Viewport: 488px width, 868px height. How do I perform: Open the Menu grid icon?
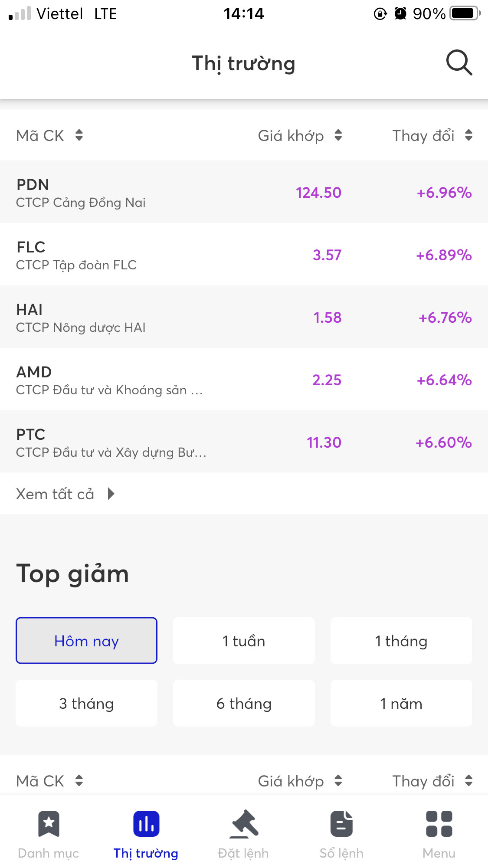439,823
